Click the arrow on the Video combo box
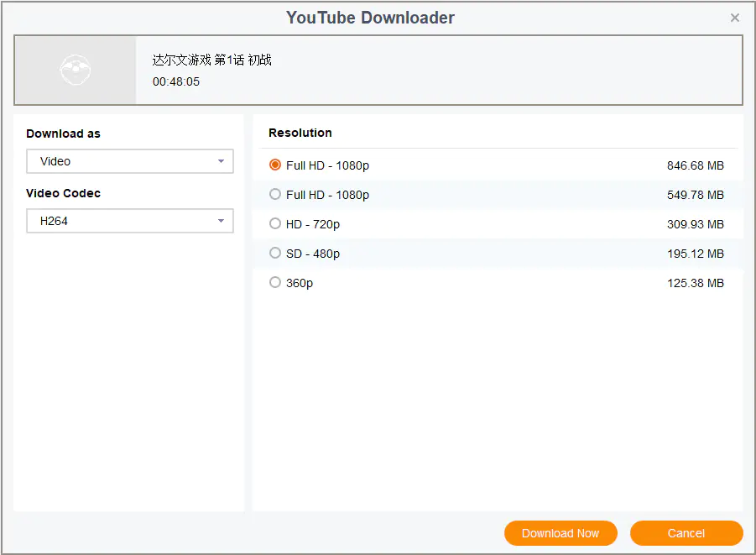The width and height of the screenshot is (756, 555). click(221, 161)
